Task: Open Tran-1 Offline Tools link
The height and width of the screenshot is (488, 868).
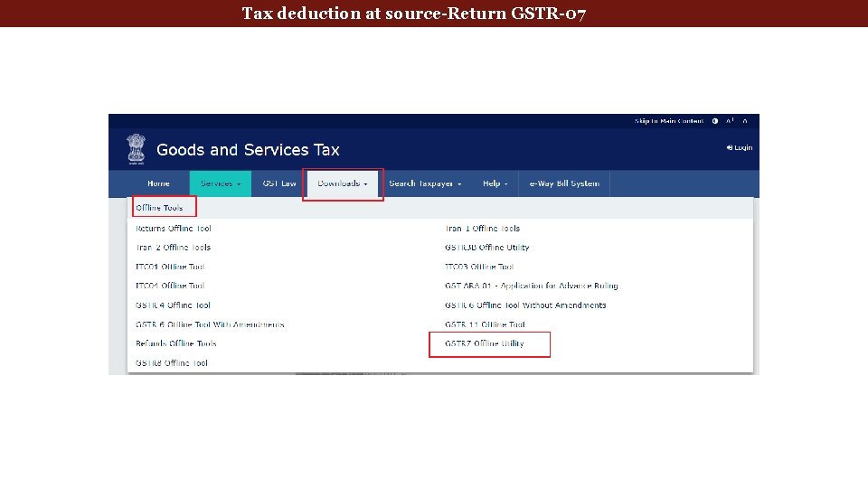Action: [x=482, y=228]
